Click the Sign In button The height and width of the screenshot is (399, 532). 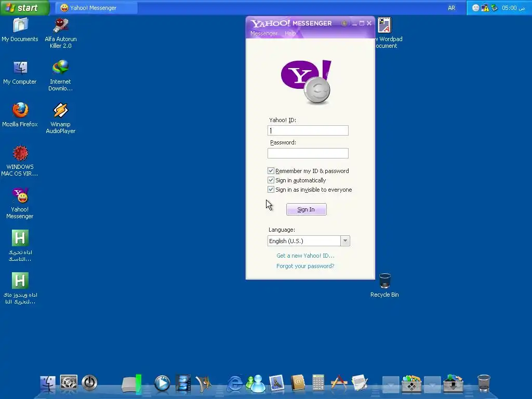coord(307,209)
